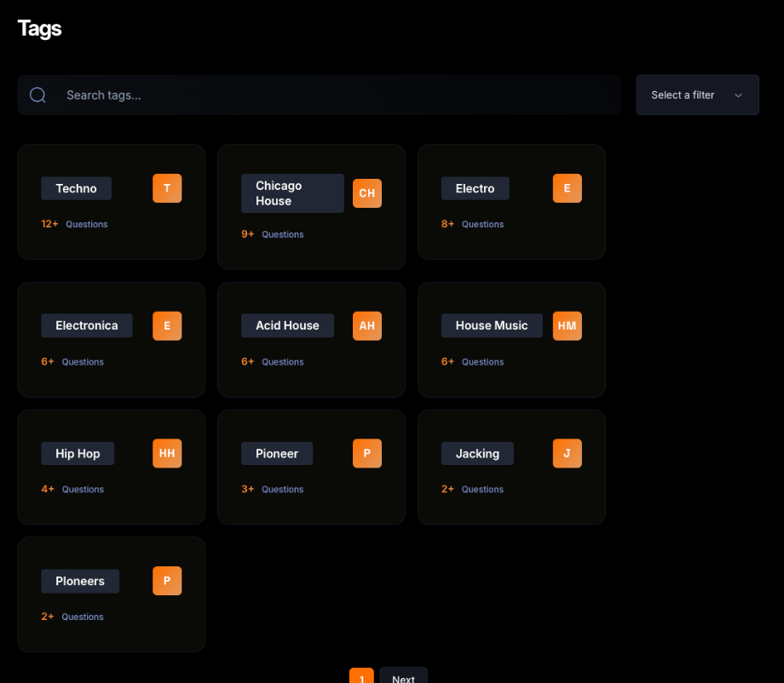The width and height of the screenshot is (784, 683).
Task: Open the Jacking tag
Action: (477, 453)
